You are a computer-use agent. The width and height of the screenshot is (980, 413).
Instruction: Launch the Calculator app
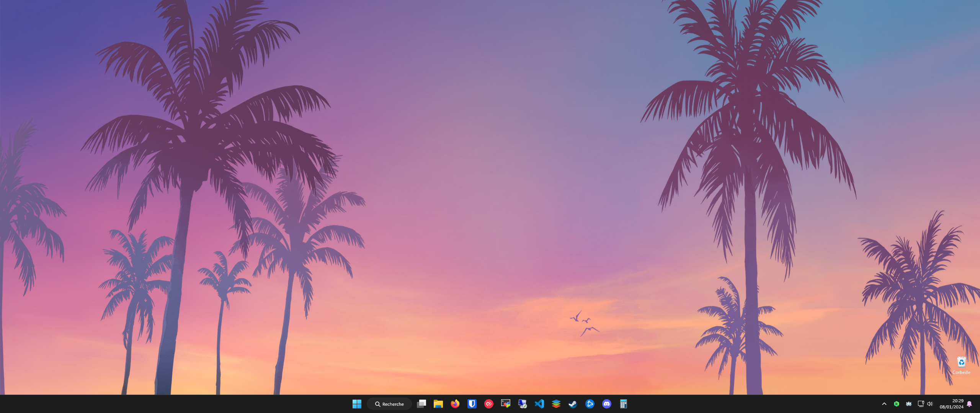tap(624, 404)
